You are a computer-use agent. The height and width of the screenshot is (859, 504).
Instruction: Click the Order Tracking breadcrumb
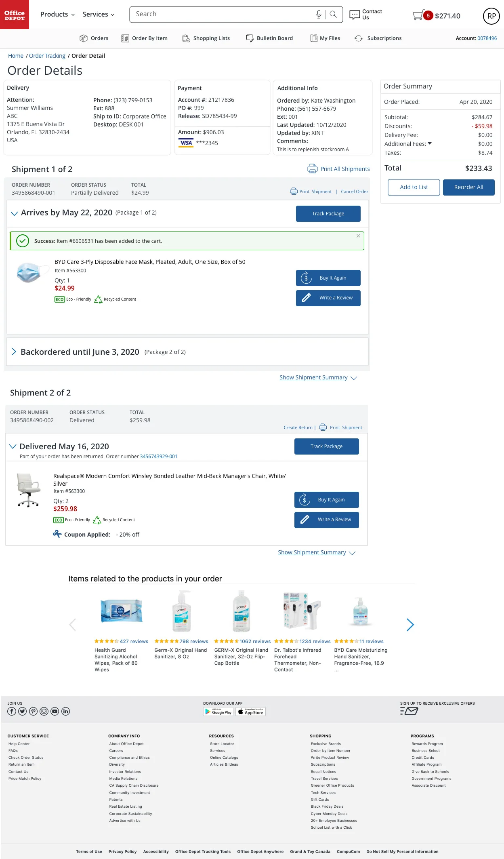(47, 56)
